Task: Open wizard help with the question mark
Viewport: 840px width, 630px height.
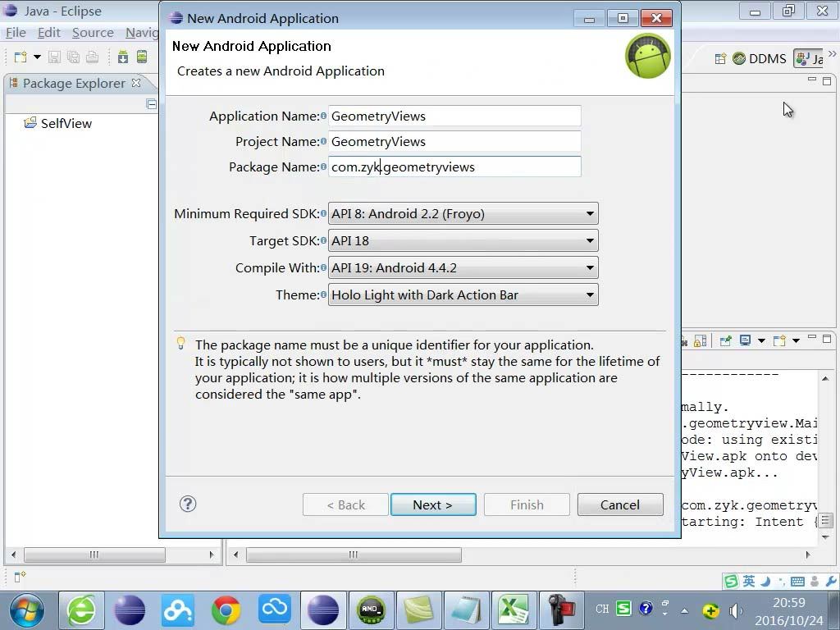Action: [x=188, y=504]
